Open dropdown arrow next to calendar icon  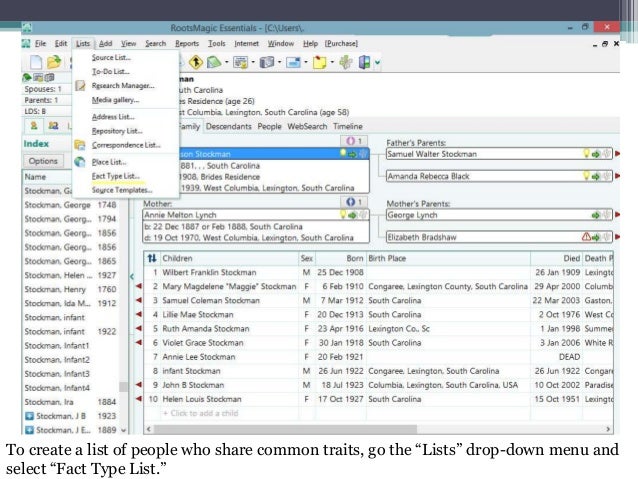[253, 62]
